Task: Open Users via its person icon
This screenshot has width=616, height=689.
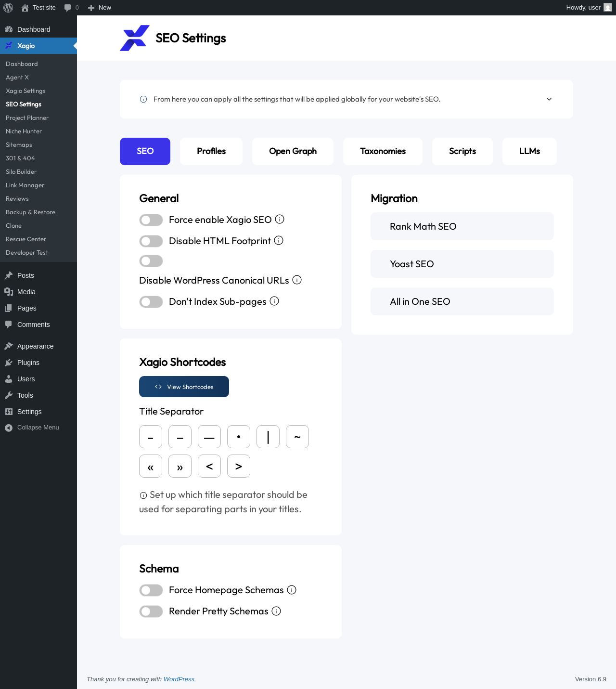Action: pos(9,379)
